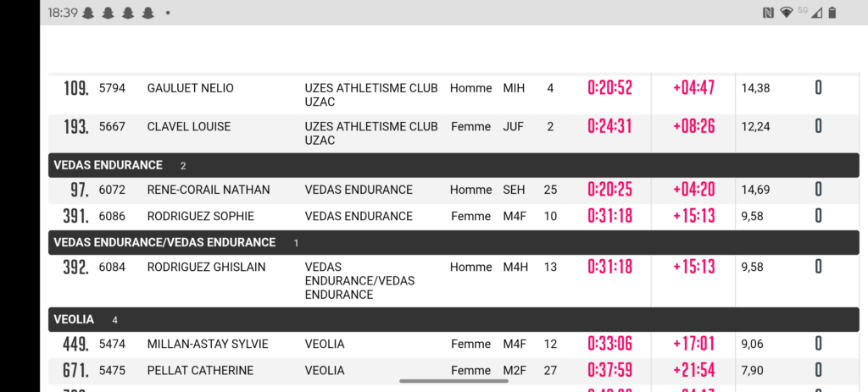Open GAULUET NELIO's result entry
The width and height of the screenshot is (868, 392).
pyautogui.click(x=191, y=88)
